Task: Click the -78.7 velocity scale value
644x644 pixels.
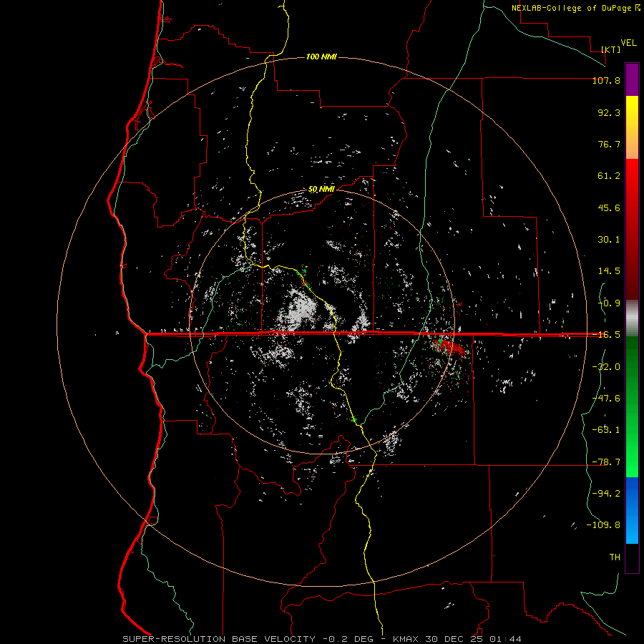Action: [x=606, y=462]
